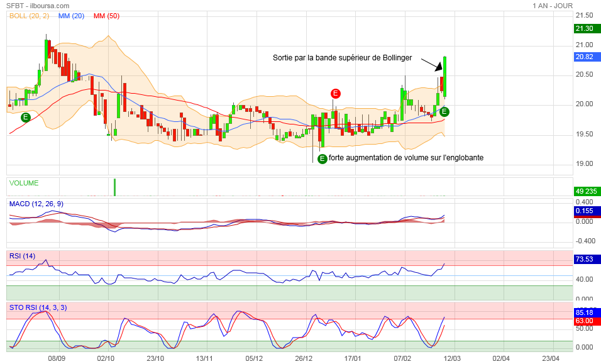Click the green E marker near 08/09

click(26, 117)
